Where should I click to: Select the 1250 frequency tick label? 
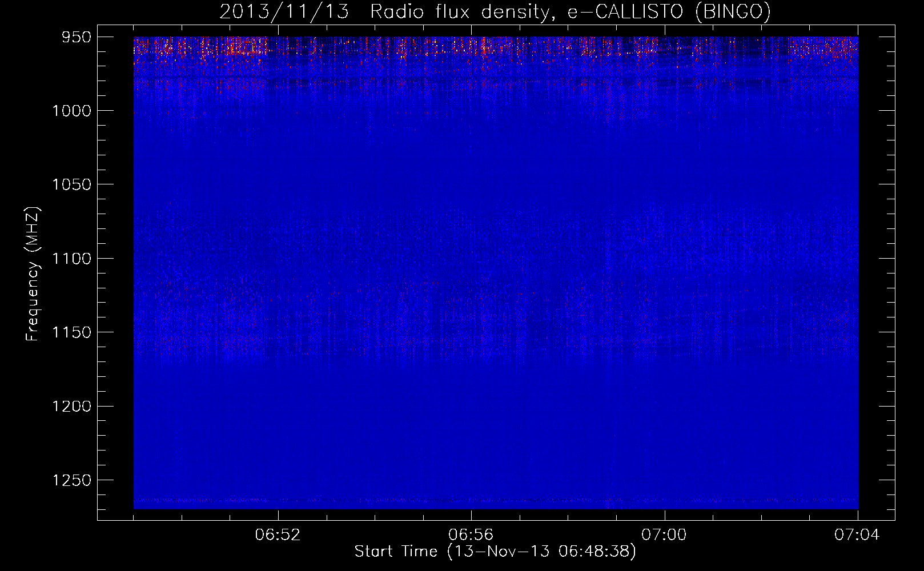(x=71, y=480)
